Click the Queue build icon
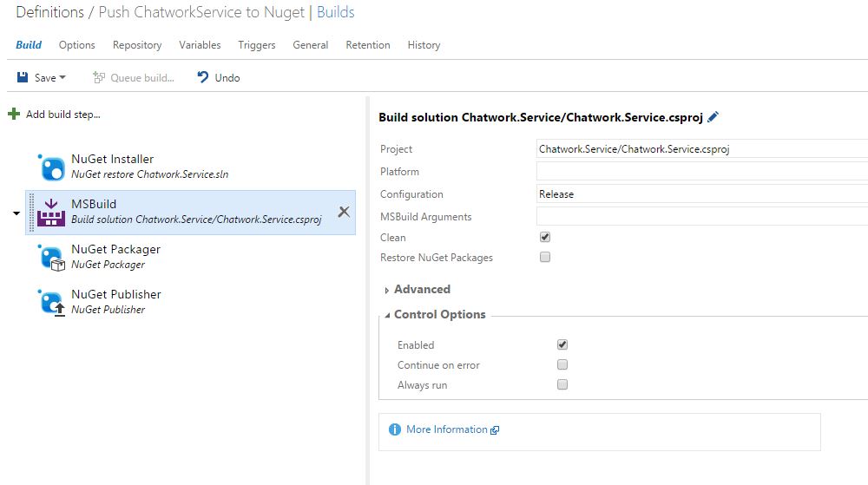The width and height of the screenshot is (868, 485). pos(99,77)
